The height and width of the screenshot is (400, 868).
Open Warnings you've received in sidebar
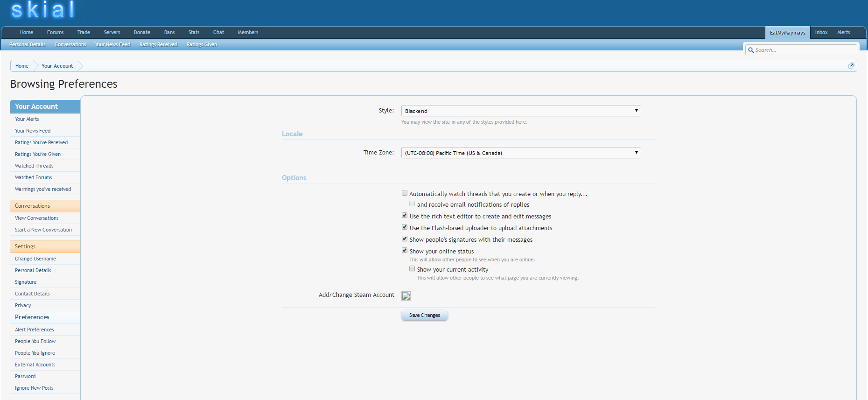(x=45, y=189)
